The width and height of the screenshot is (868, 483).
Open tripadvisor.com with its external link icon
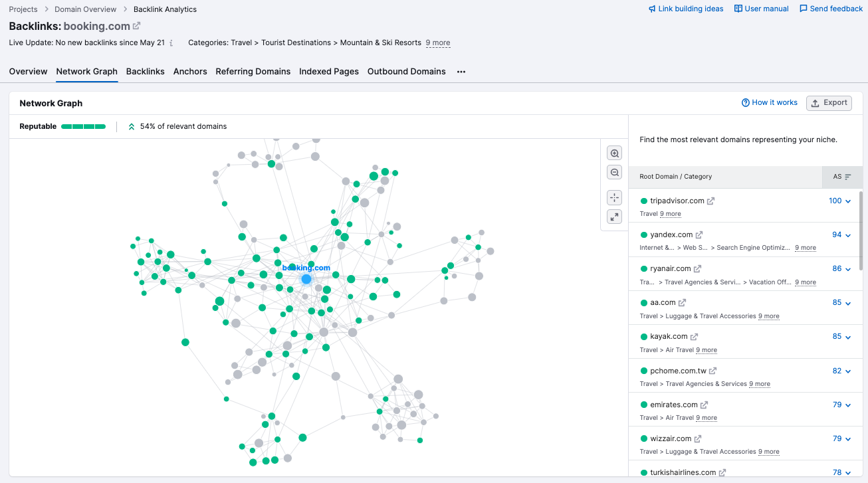click(710, 201)
